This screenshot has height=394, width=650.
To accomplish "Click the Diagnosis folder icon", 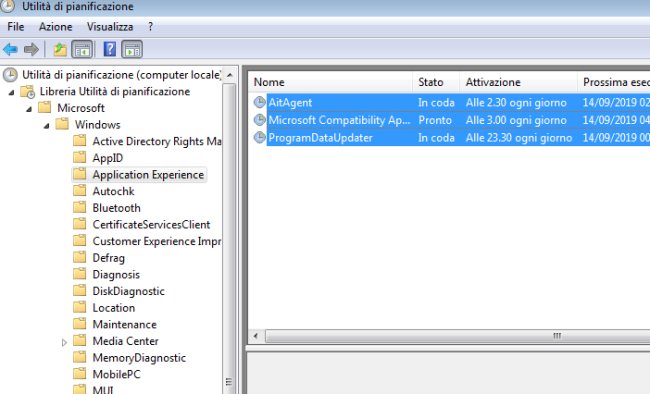I will [80, 274].
